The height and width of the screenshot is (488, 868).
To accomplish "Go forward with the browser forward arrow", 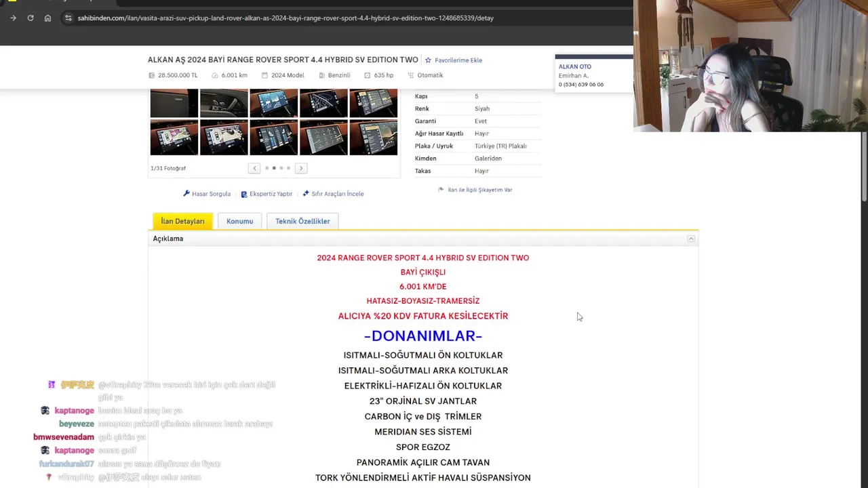I will [x=13, y=18].
